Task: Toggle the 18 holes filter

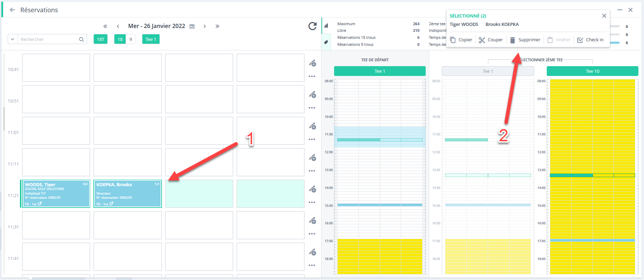Action: [120, 39]
